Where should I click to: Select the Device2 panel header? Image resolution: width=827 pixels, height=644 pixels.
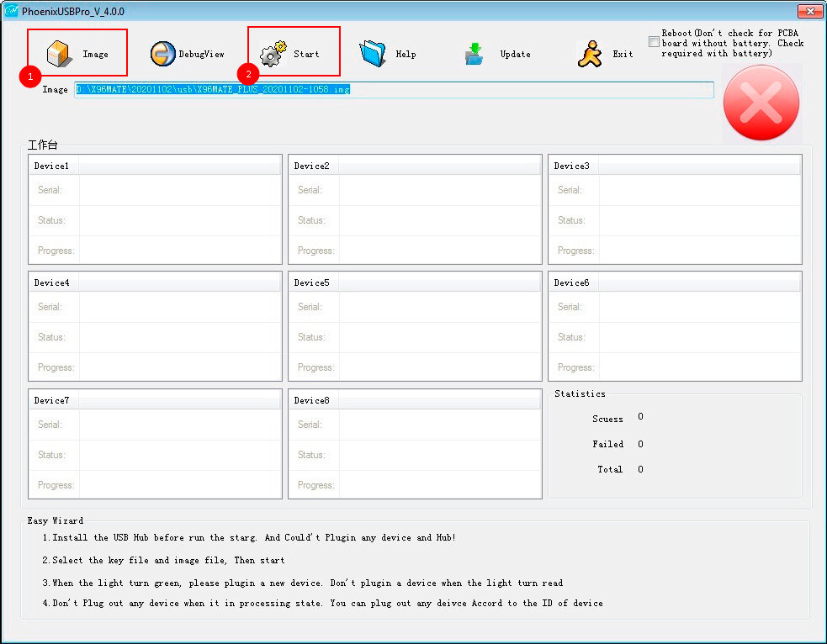(x=415, y=166)
